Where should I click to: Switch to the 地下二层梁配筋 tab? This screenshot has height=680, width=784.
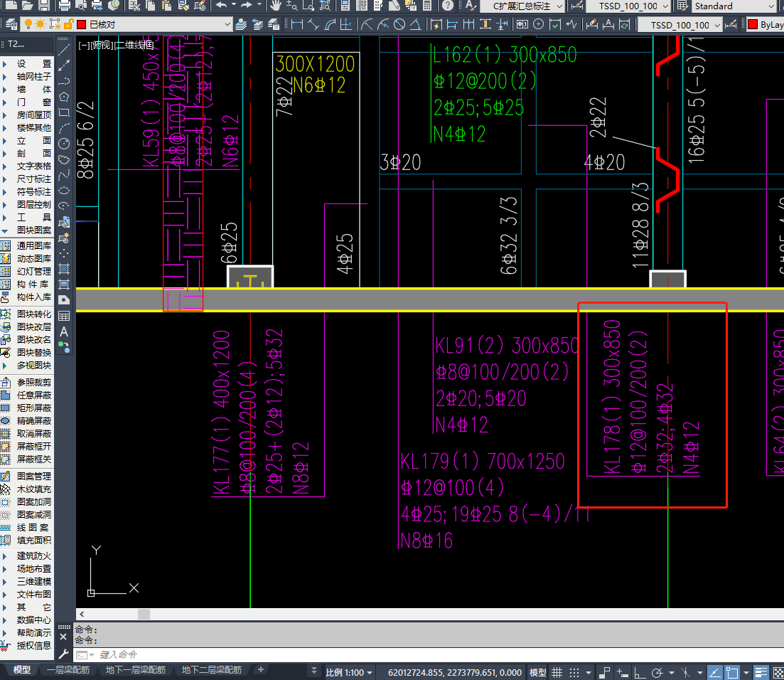[x=212, y=669]
